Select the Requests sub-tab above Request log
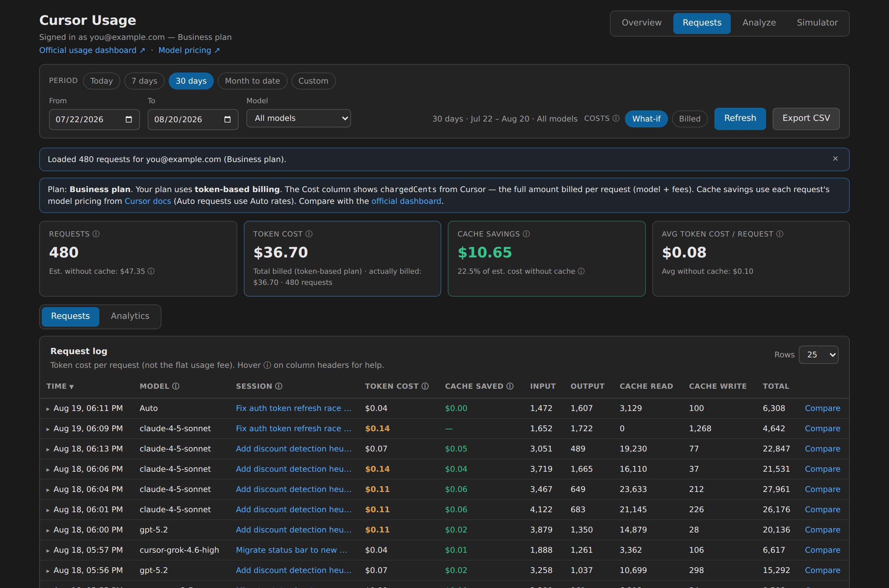The width and height of the screenshot is (889, 588). 70,317
